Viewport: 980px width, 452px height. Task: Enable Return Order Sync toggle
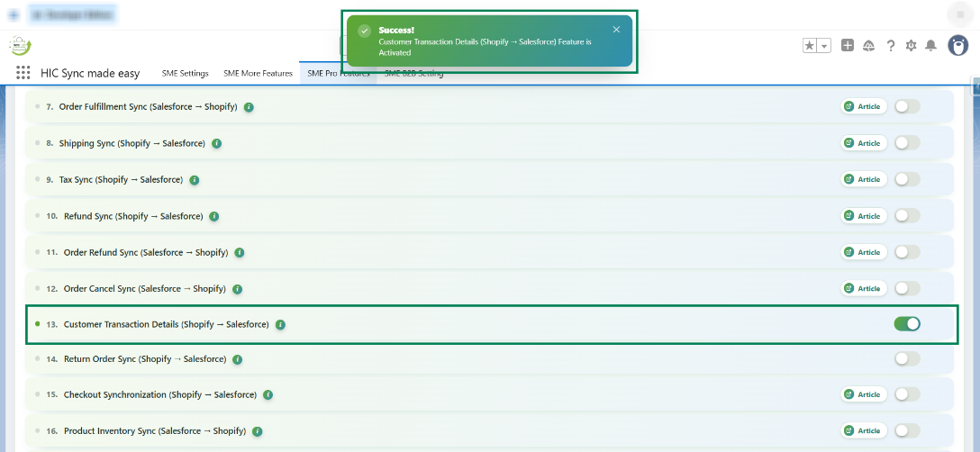coord(907,359)
